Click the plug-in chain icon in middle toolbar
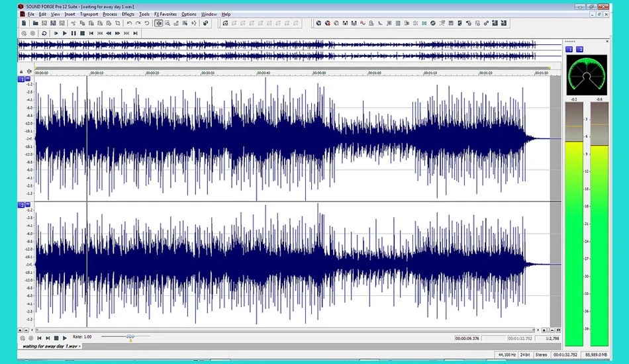The height and width of the screenshot is (364, 629). point(225,23)
